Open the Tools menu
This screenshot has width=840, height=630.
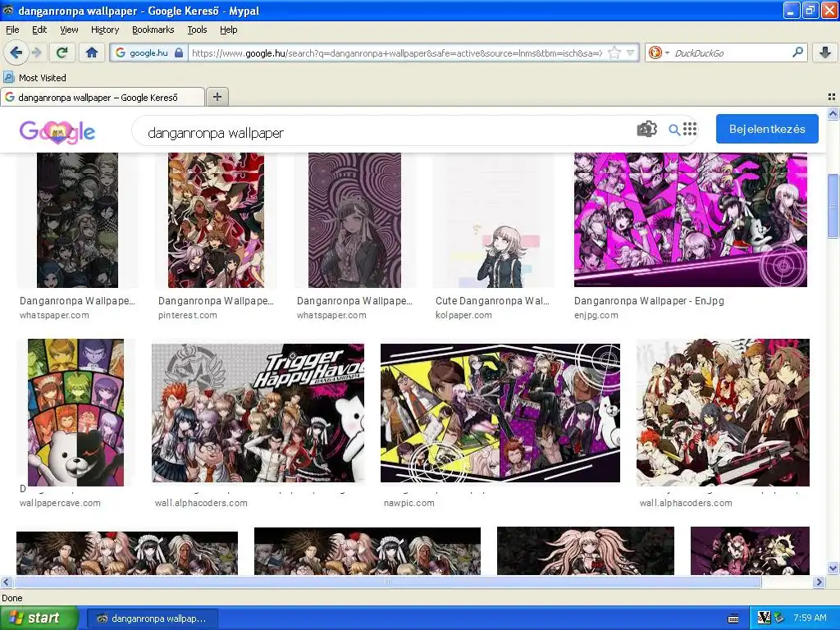pyautogui.click(x=197, y=30)
